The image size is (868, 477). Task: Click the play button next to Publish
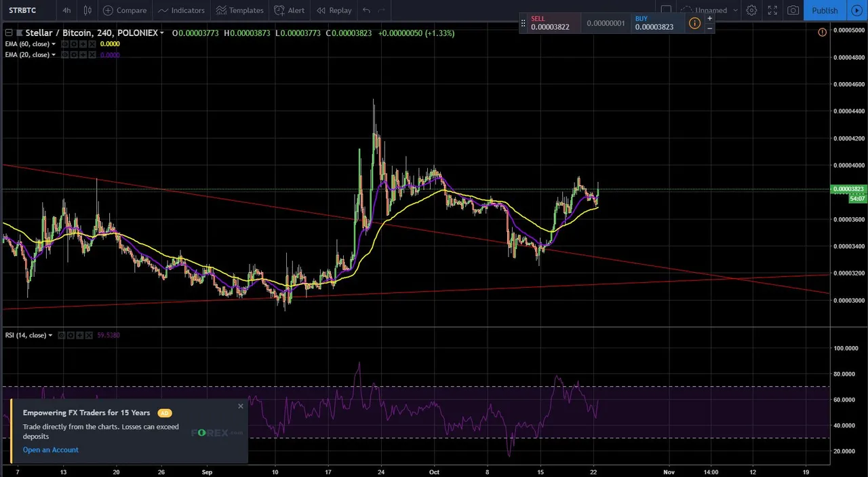[856, 10]
